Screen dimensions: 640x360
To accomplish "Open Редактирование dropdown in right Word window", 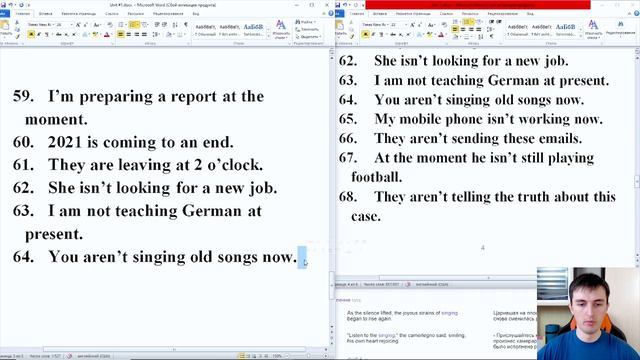I will (x=620, y=28).
